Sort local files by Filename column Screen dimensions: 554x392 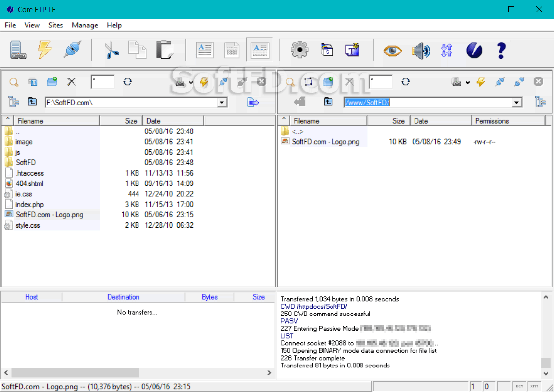coord(56,121)
